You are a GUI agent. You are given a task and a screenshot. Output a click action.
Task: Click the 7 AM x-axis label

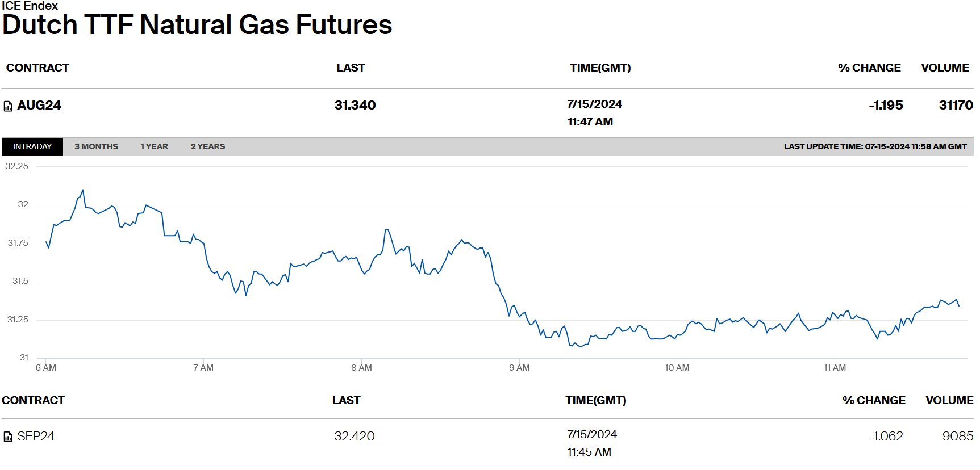[203, 368]
